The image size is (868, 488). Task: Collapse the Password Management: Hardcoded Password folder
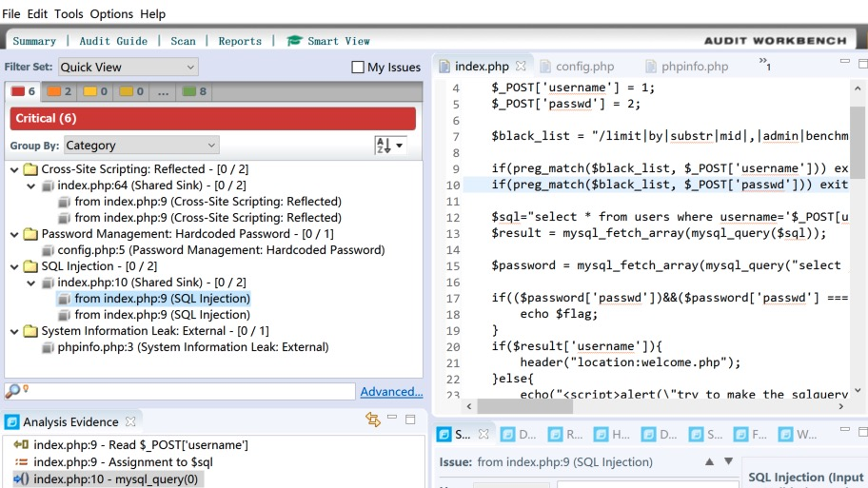[x=14, y=234]
